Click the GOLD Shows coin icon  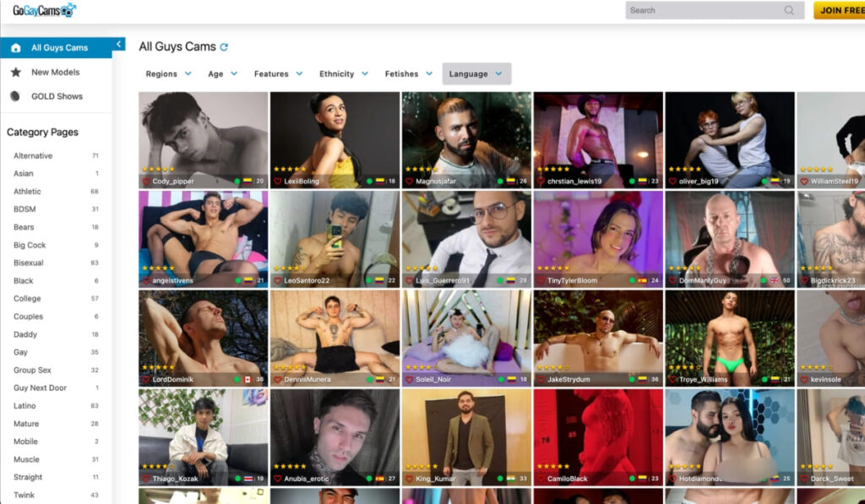coord(16,96)
